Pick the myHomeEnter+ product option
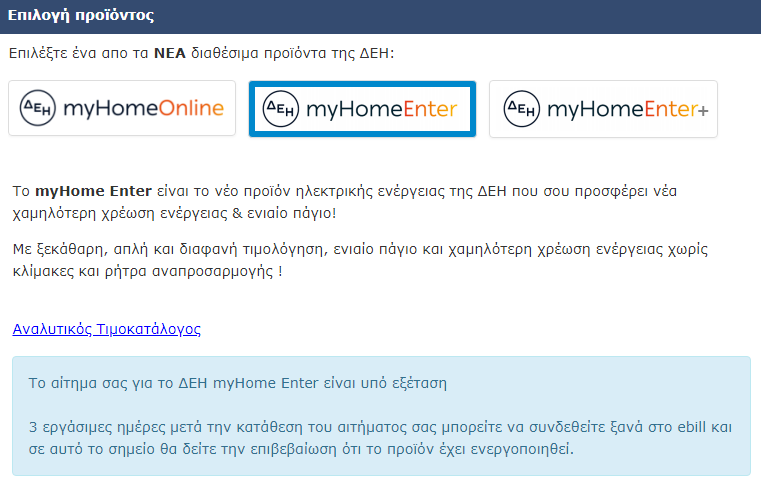This screenshot has width=761, height=500. 603,109
